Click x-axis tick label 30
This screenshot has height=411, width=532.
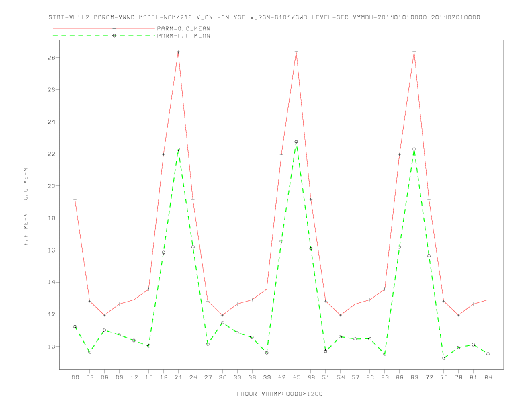pyautogui.click(x=222, y=377)
